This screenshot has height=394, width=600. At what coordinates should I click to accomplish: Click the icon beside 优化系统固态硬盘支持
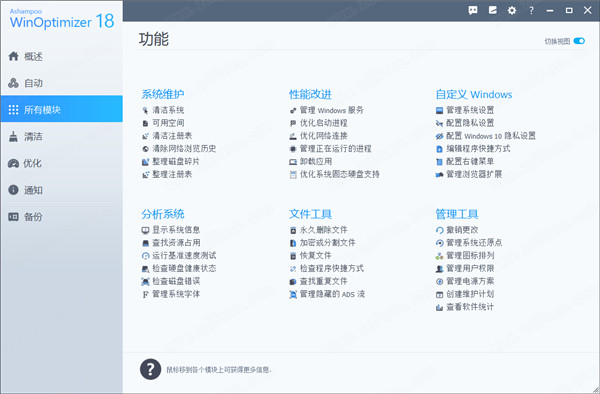tap(293, 175)
